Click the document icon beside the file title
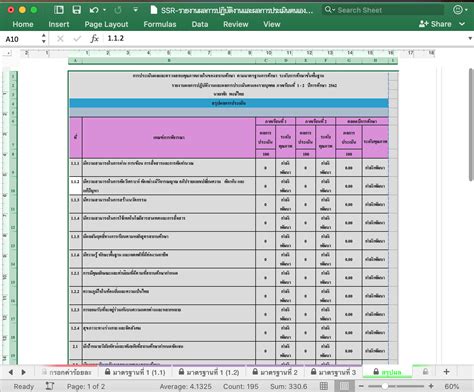This screenshot has width=474, height=392. 154,10
